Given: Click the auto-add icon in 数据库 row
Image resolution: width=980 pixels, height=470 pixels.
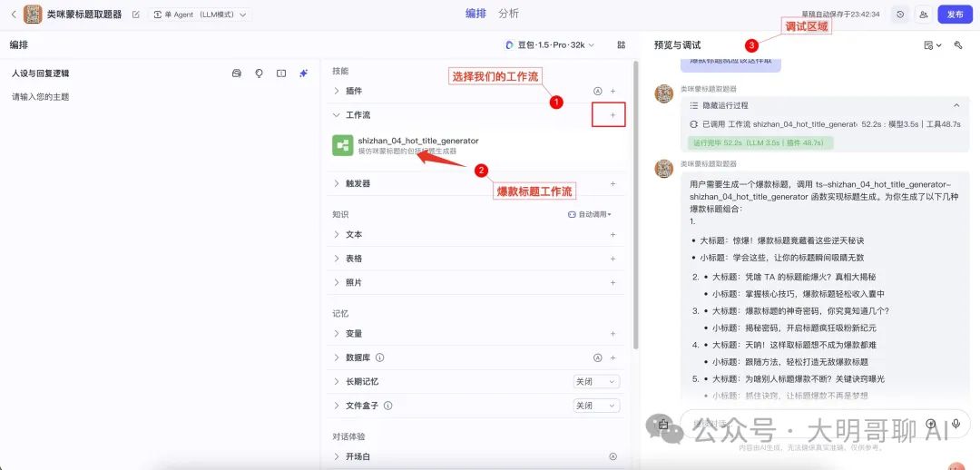Looking at the screenshot, I should pyautogui.click(x=597, y=358).
